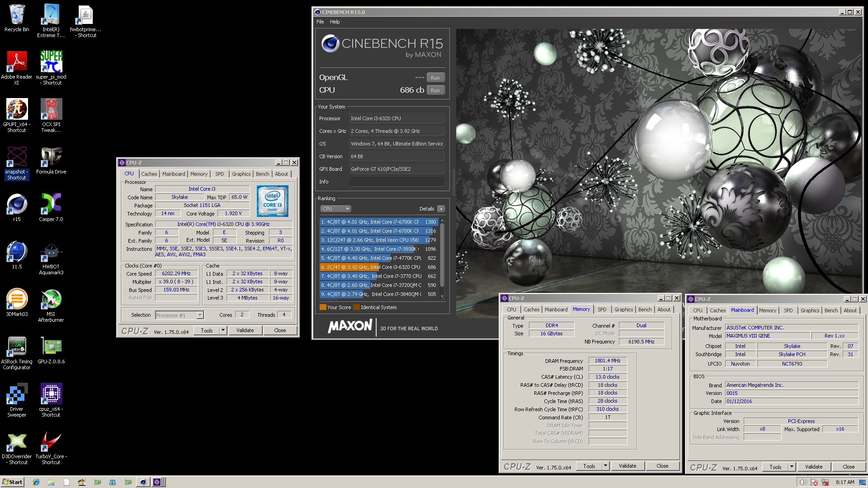Open the Adobe Reader XI desktop icon
The image size is (868, 488).
(x=17, y=68)
